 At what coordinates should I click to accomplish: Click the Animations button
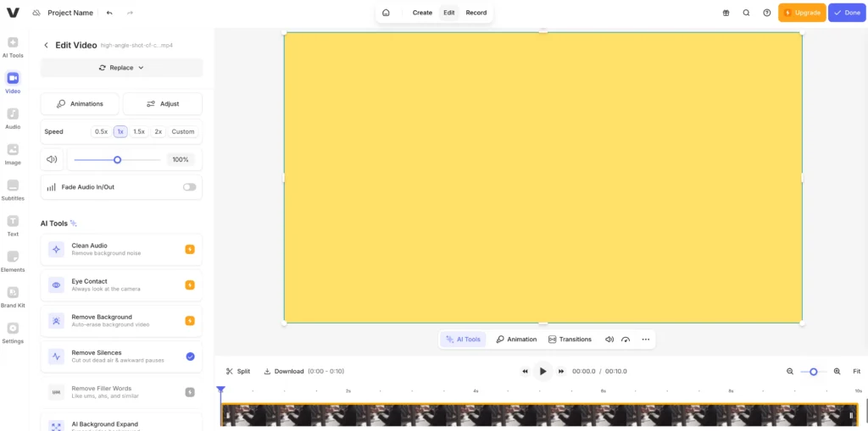pos(80,104)
